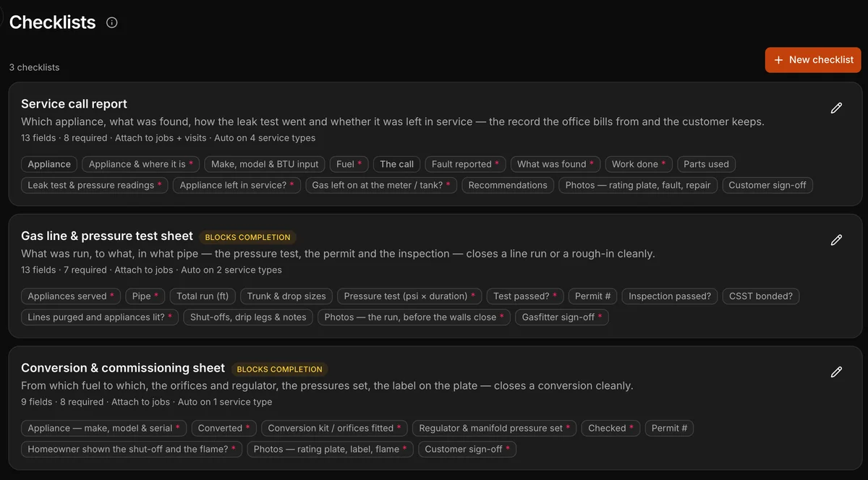This screenshot has width=868, height=480.
Task: Select "Lines purged and appliances lit?" chip
Action: [x=100, y=317]
